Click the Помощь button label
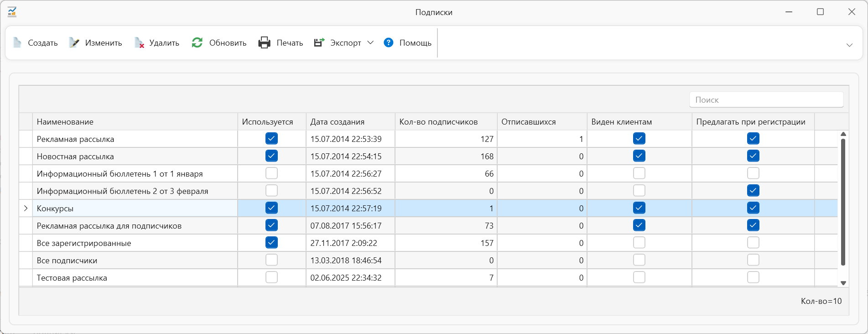868x334 pixels. pyautogui.click(x=416, y=43)
